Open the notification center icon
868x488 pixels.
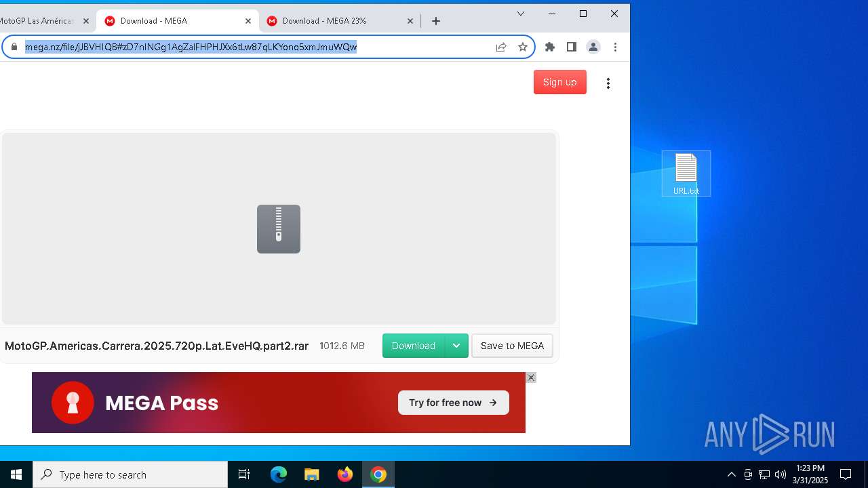point(846,474)
